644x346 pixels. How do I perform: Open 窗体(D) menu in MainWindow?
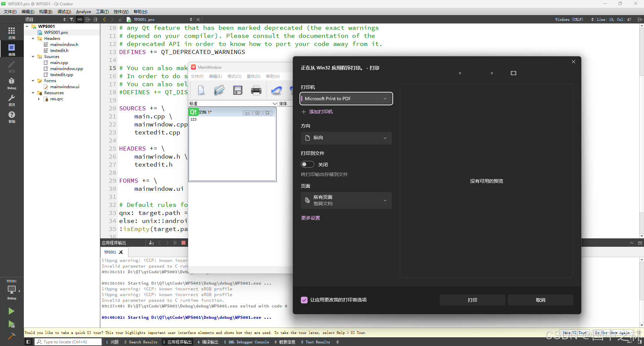(x=254, y=76)
